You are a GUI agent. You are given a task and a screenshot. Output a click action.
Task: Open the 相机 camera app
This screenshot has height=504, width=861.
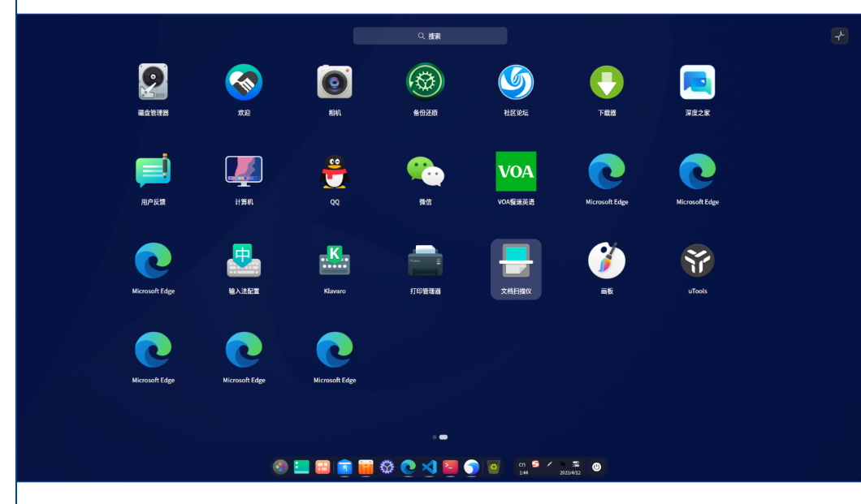[x=335, y=82]
